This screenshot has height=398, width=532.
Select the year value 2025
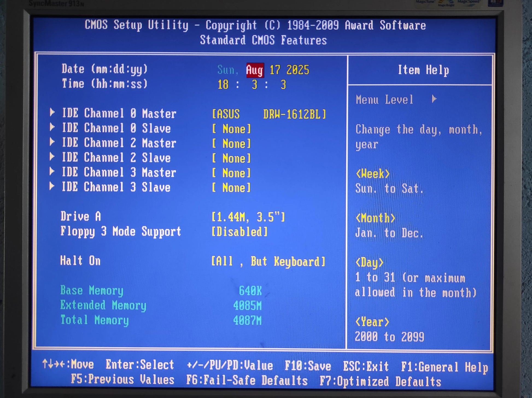(298, 70)
